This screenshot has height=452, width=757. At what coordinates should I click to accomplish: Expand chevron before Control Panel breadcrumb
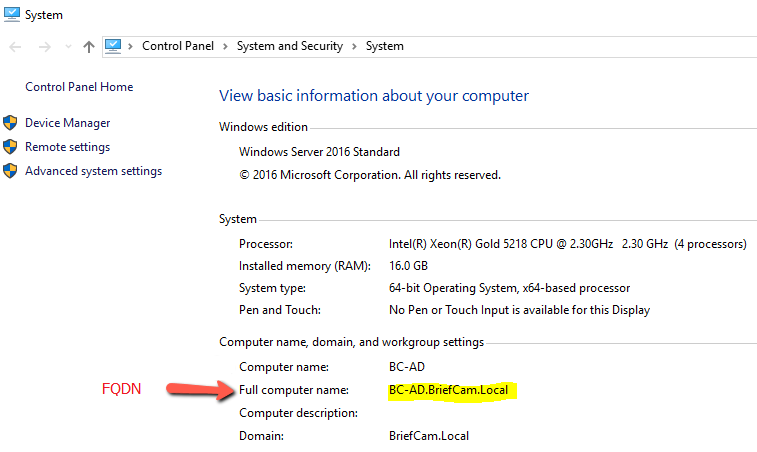130,46
